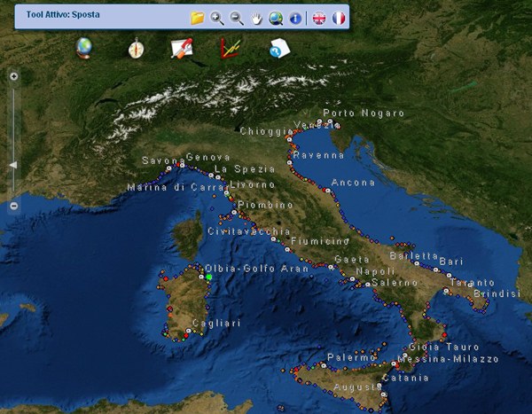Click the Olbia-Golfo Aran port label

257,269
